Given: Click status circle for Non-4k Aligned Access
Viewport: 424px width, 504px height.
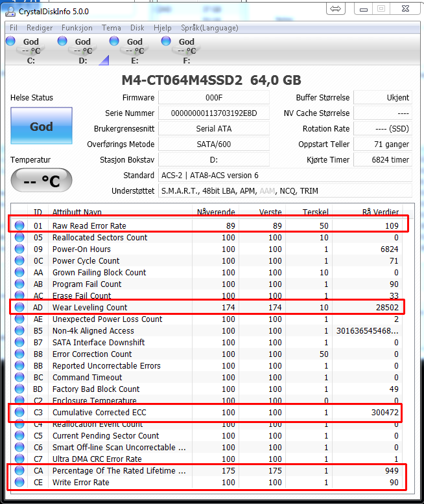Looking at the screenshot, I should point(19,330).
